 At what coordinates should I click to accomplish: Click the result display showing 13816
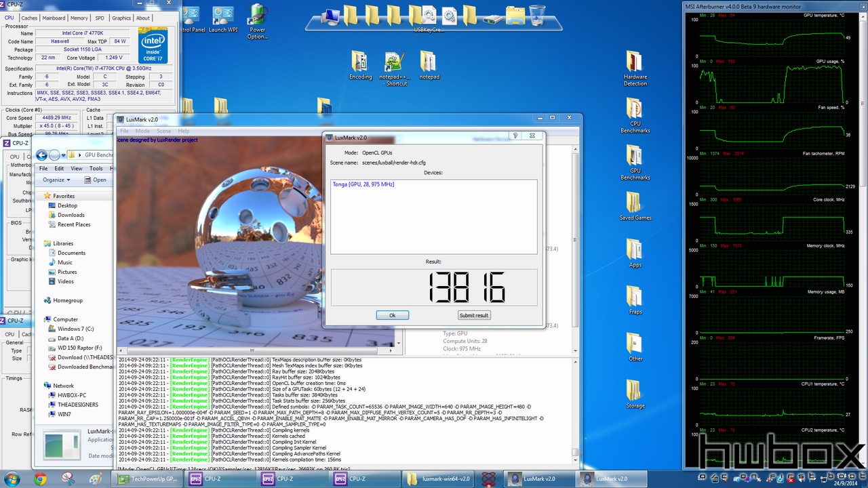433,287
